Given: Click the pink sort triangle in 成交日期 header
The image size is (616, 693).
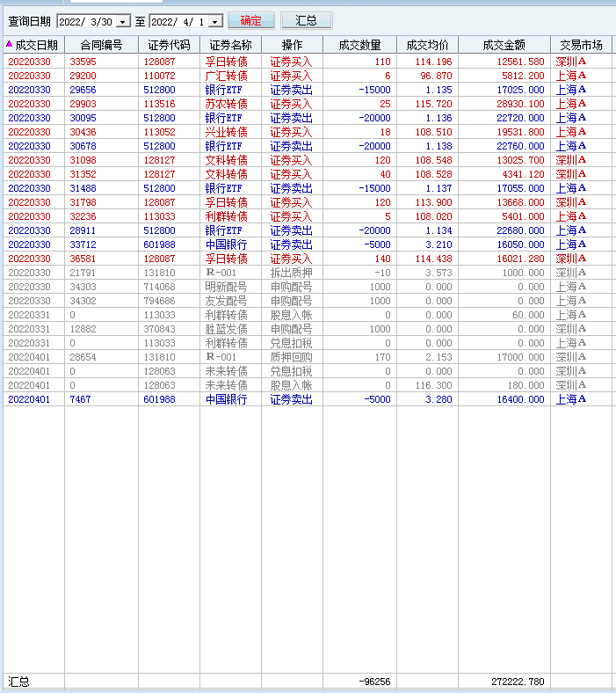Looking at the screenshot, I should pyautogui.click(x=10, y=44).
